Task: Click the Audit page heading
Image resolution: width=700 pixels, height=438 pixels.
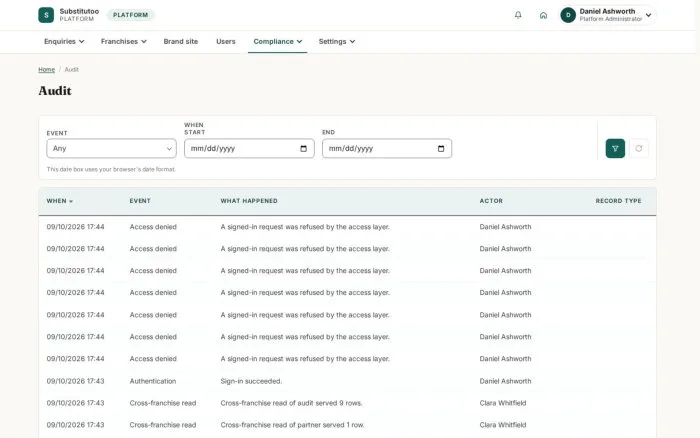Action: tap(55, 91)
